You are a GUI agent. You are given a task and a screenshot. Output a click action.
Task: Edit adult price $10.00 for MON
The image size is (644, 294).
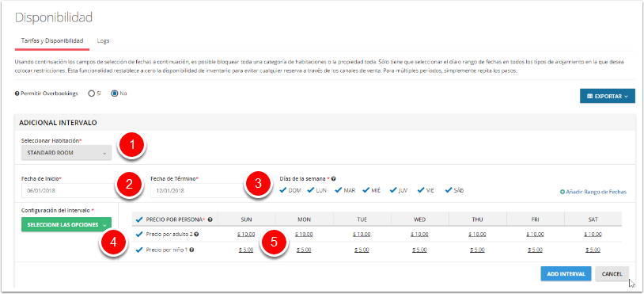pos(304,235)
